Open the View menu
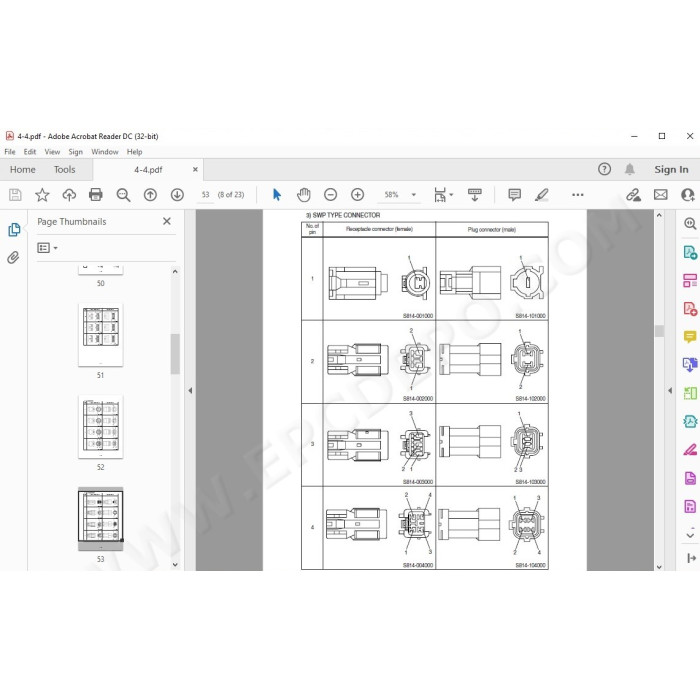 click(52, 152)
